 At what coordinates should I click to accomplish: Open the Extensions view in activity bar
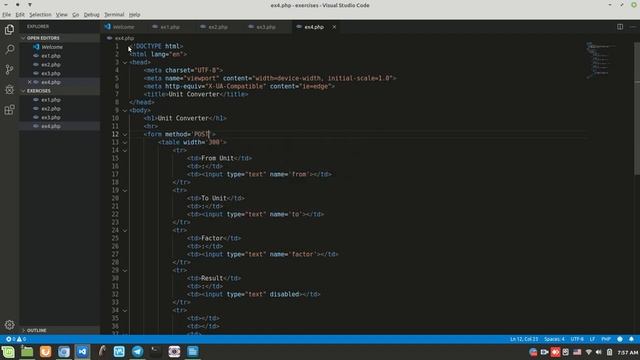(x=9, y=109)
